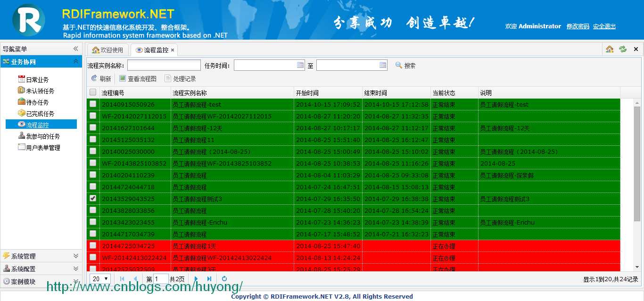This screenshot has width=644, height=301.
Task: Check row 20143423023455
Action: coord(93,222)
